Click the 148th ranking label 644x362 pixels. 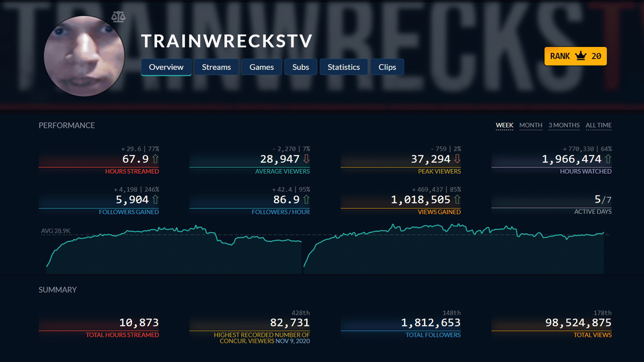451,313
